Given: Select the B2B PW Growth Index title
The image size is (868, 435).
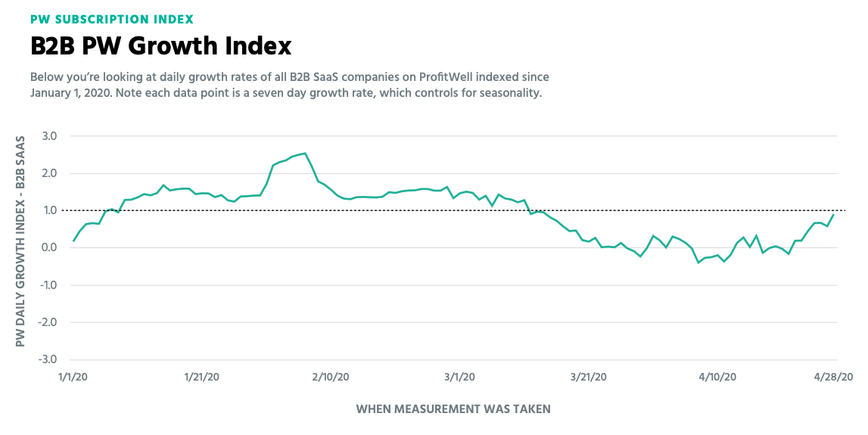Looking at the screenshot, I should 160,46.
